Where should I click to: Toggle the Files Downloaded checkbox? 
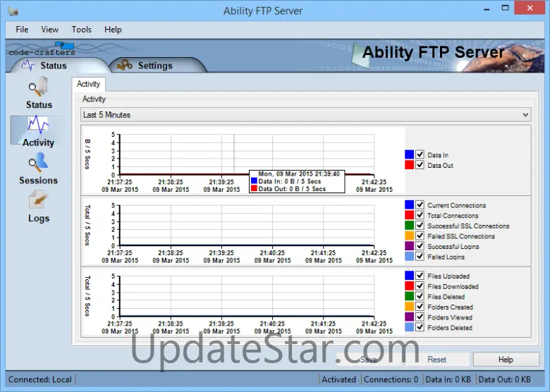pyautogui.click(x=420, y=286)
